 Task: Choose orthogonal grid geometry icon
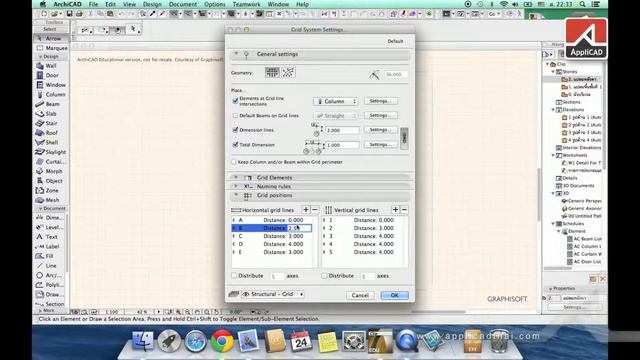tap(272, 73)
